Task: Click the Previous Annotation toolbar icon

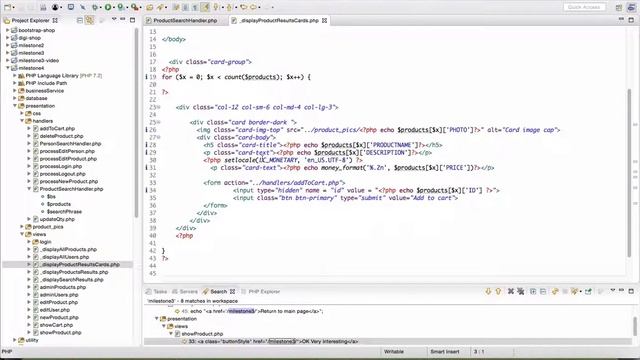Action: point(229,7)
